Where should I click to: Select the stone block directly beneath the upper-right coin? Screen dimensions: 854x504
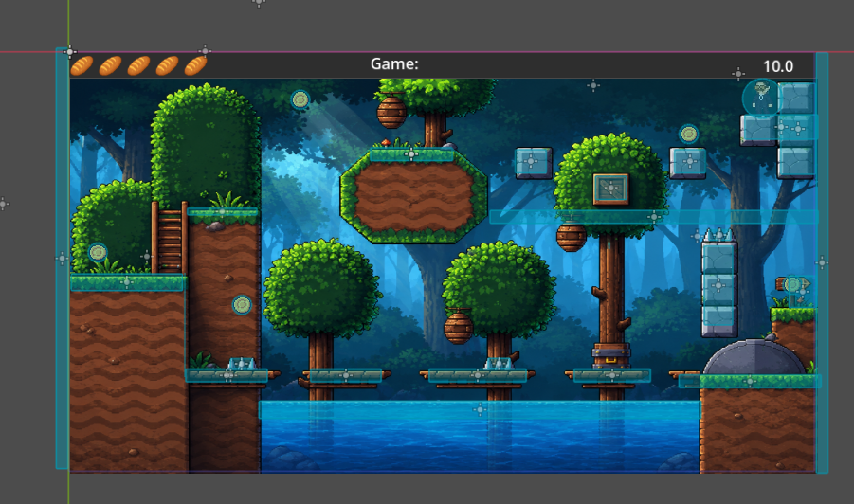(688, 162)
